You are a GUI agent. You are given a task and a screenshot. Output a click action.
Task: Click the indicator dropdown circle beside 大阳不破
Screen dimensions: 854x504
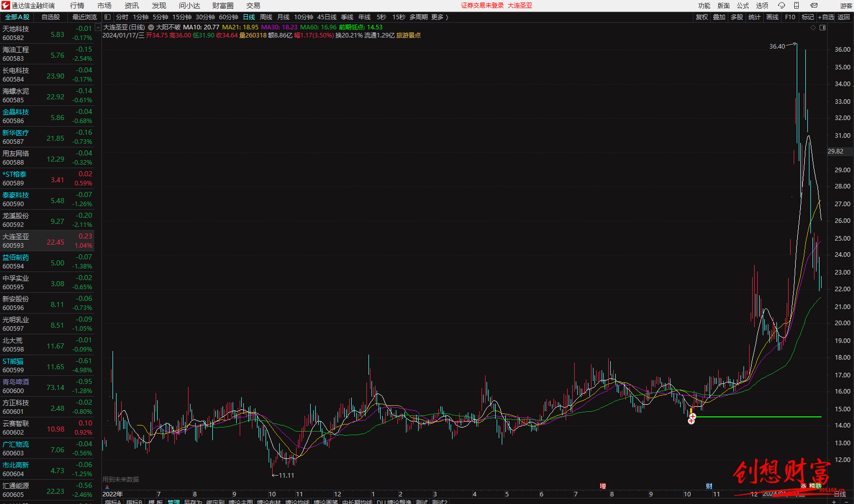(151, 27)
